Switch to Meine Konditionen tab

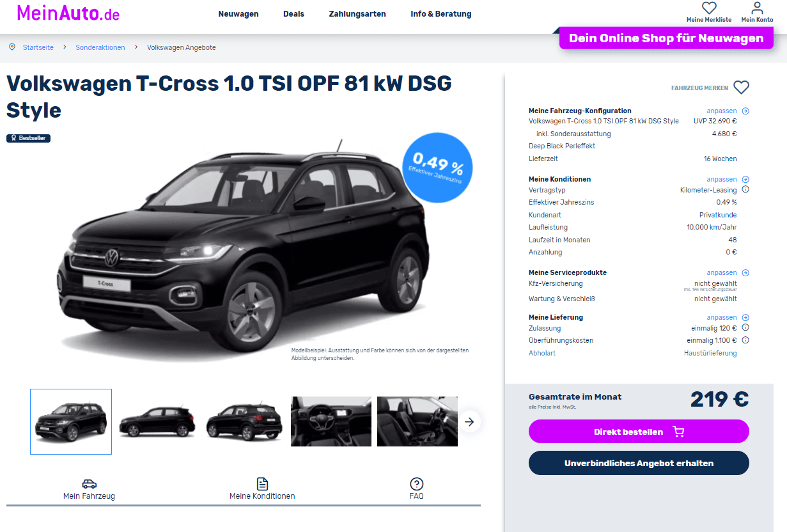coord(262,489)
